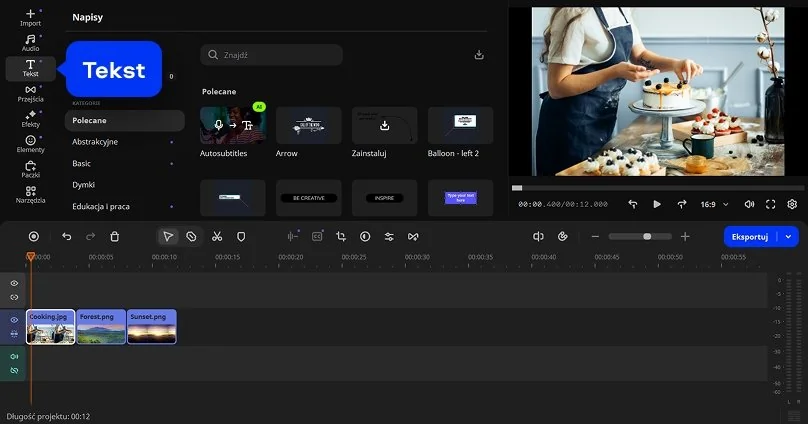Open the Import panel in sidebar

pyautogui.click(x=30, y=17)
